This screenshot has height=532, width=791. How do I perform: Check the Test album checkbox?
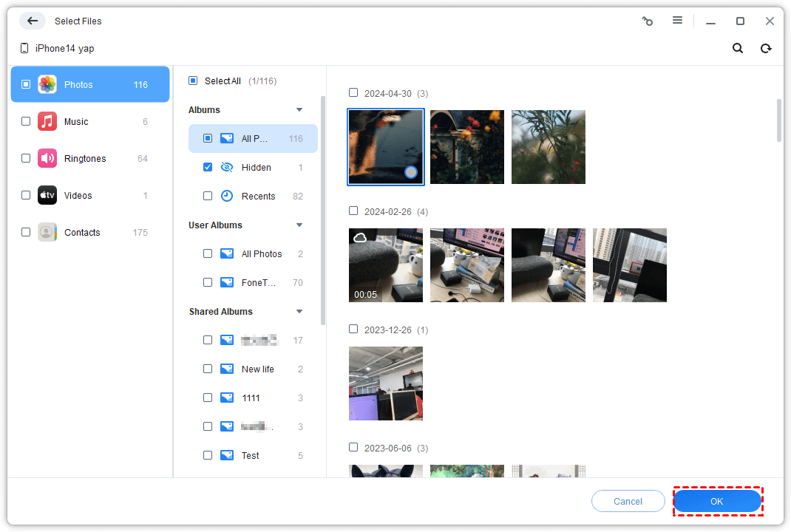click(207, 455)
